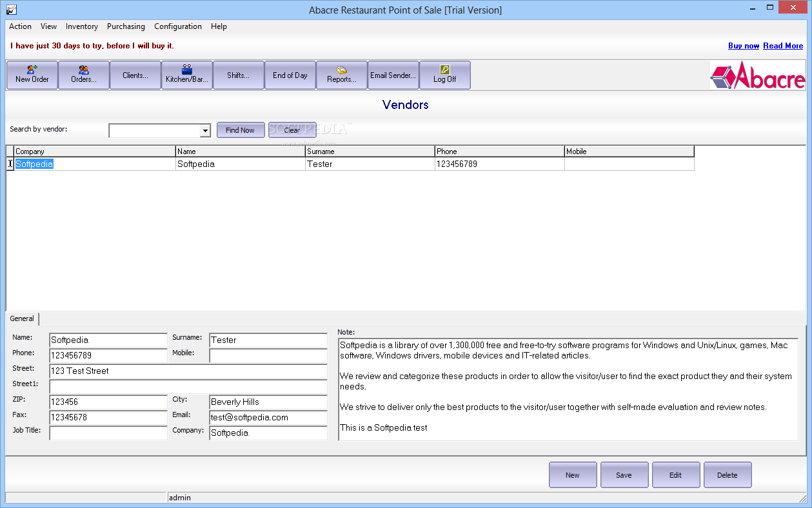Viewport: 812px width, 508px height.
Task: Open the Orders toolbar button
Action: coord(84,75)
